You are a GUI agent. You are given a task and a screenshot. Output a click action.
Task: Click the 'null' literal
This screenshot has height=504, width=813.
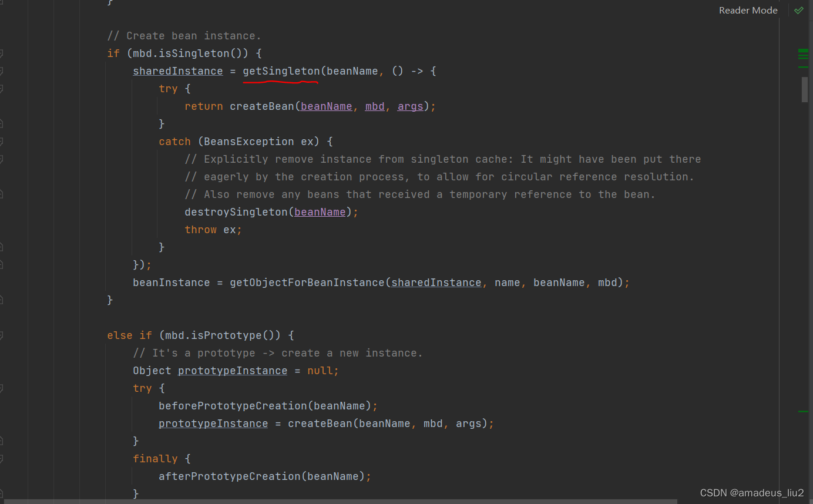(320, 371)
